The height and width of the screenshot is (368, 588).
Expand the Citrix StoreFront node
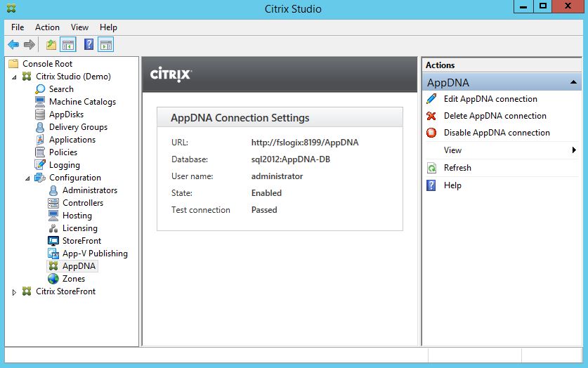(15, 292)
